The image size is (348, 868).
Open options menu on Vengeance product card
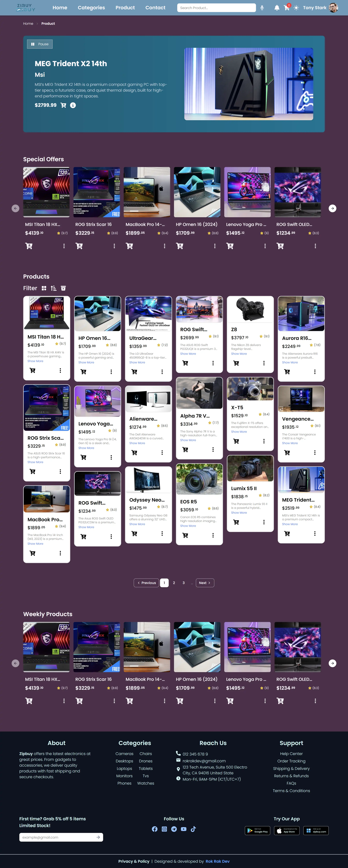pos(315,453)
